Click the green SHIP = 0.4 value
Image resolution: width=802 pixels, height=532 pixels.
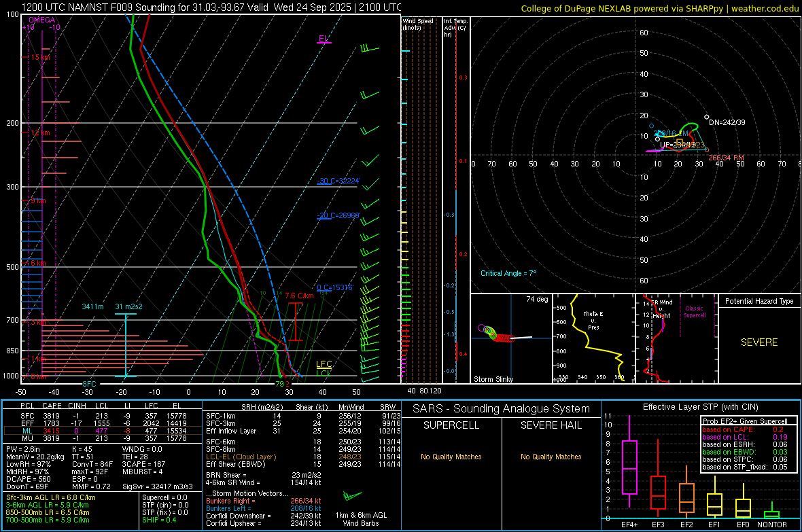[159, 520]
